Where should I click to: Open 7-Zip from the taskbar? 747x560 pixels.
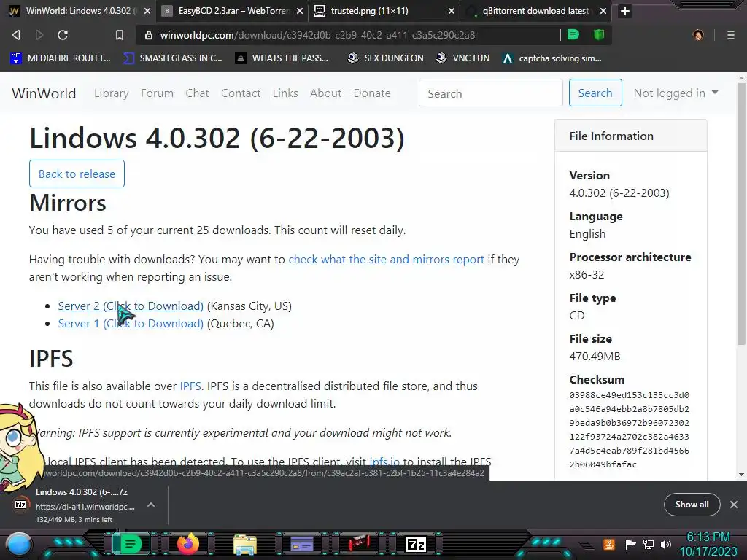tap(415, 544)
